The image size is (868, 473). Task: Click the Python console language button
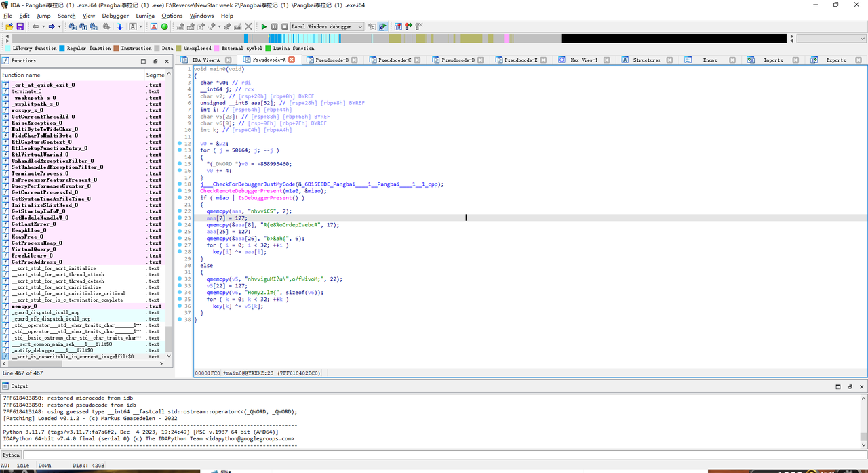click(x=11, y=455)
